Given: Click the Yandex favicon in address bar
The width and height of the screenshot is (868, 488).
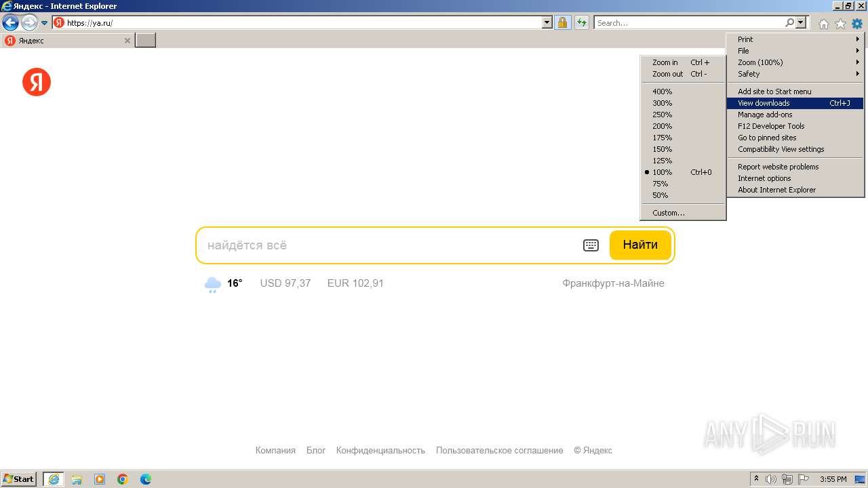Looking at the screenshot, I should [x=59, y=23].
